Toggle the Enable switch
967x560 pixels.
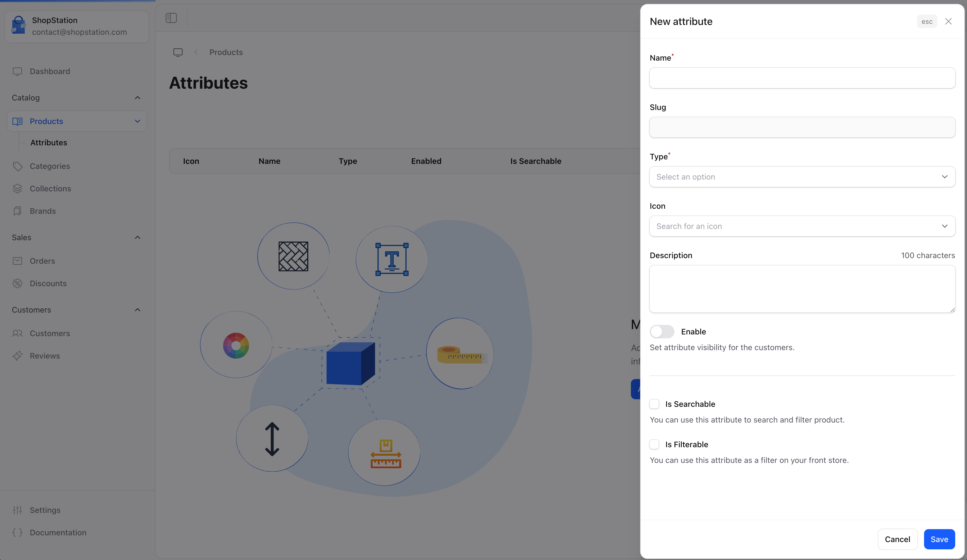662,331
